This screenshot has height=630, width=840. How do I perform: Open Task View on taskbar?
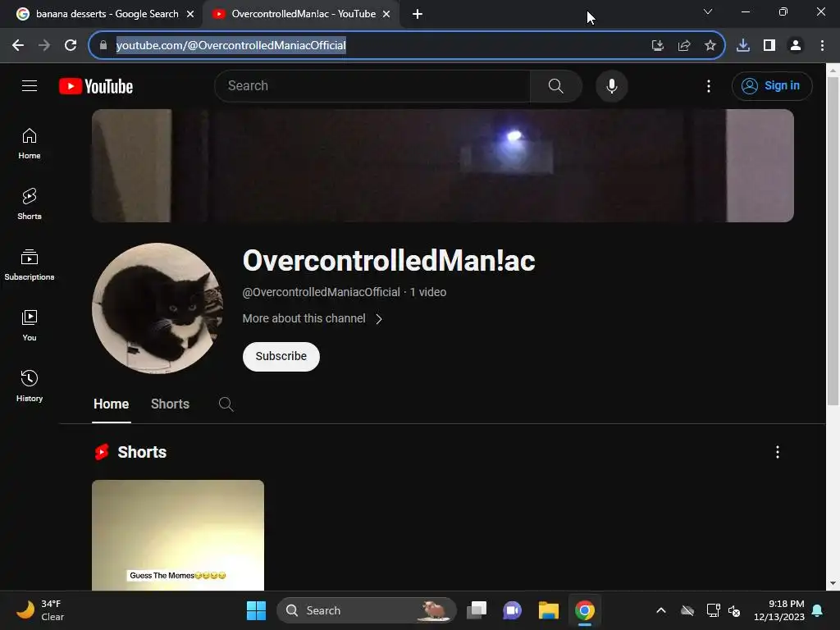477,610
